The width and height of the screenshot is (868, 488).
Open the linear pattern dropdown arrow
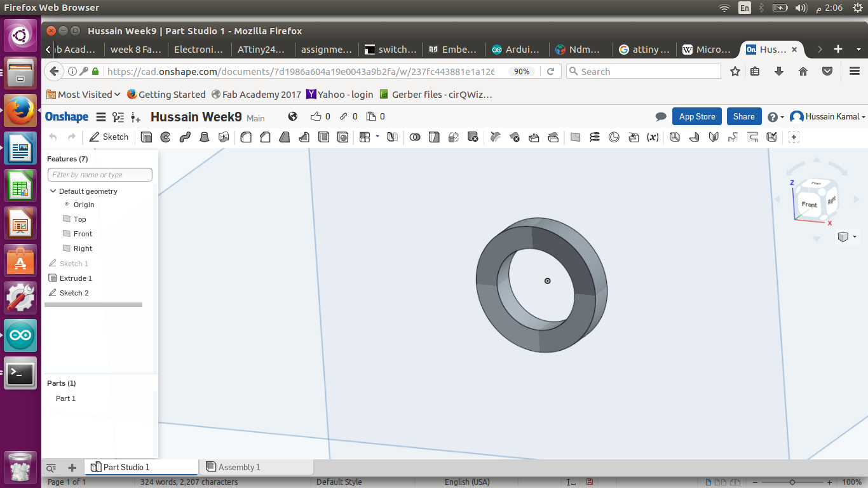click(377, 136)
